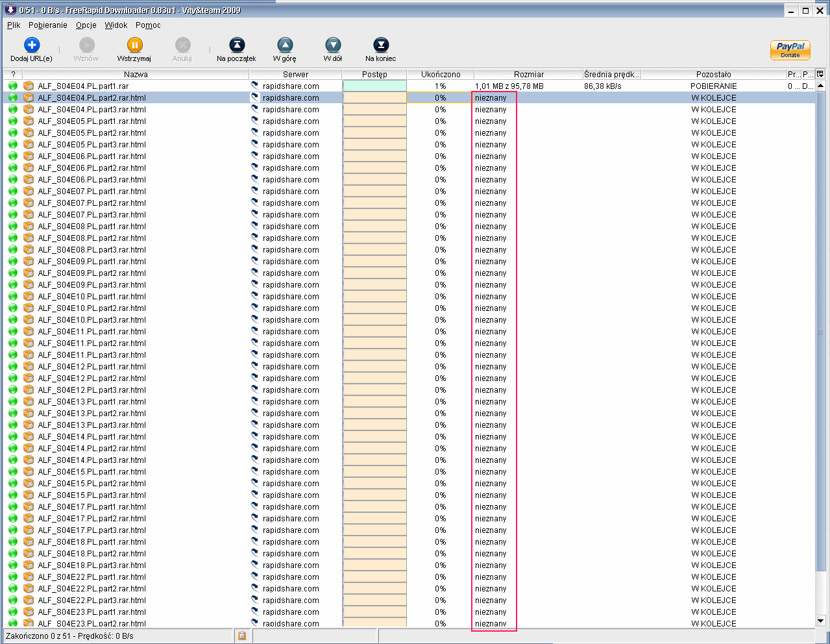The height and width of the screenshot is (644, 830).
Task: Pause downloads with the Wstrzymaj button
Action: (x=134, y=45)
